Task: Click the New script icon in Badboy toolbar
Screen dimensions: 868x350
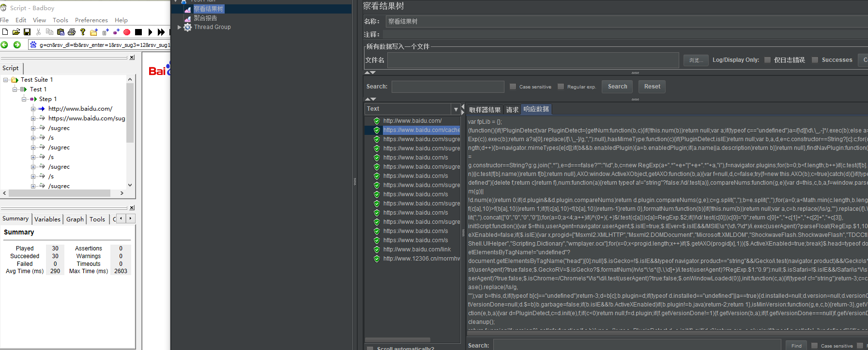Action: [x=5, y=32]
